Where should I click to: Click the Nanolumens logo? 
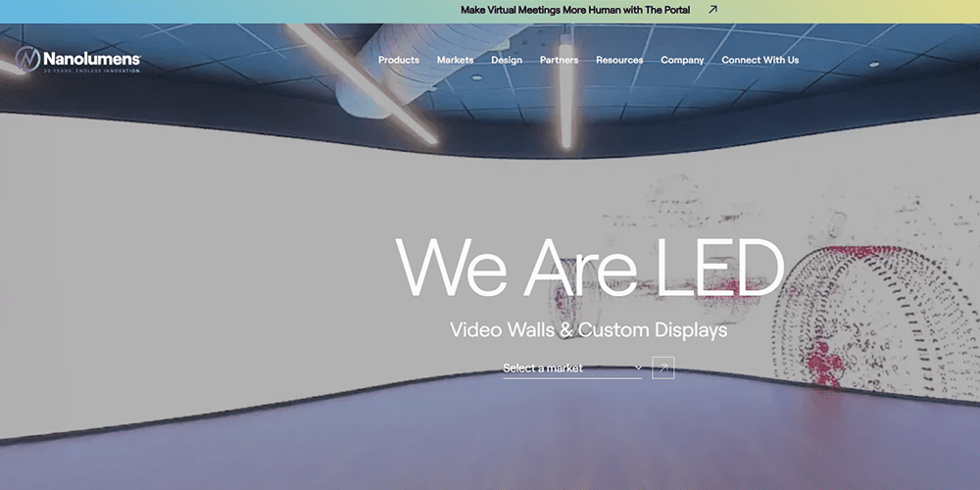pyautogui.click(x=78, y=60)
